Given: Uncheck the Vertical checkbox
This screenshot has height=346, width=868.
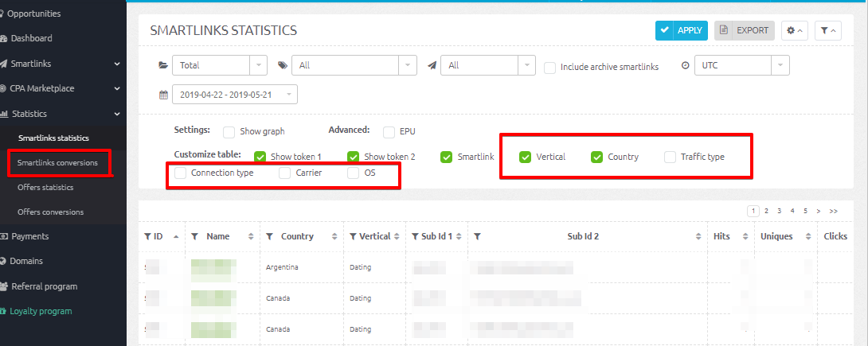Looking at the screenshot, I should click(525, 157).
